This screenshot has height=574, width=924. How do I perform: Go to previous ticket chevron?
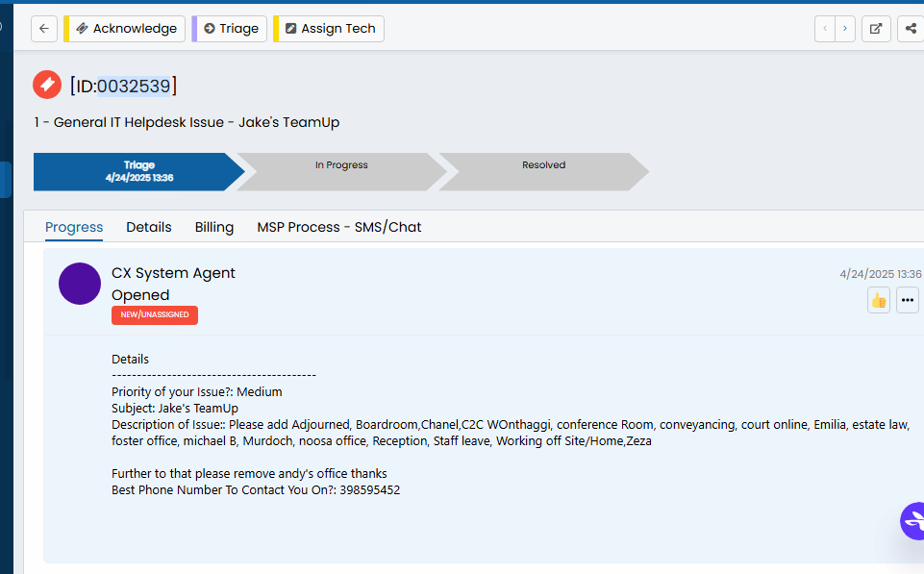coord(825,29)
